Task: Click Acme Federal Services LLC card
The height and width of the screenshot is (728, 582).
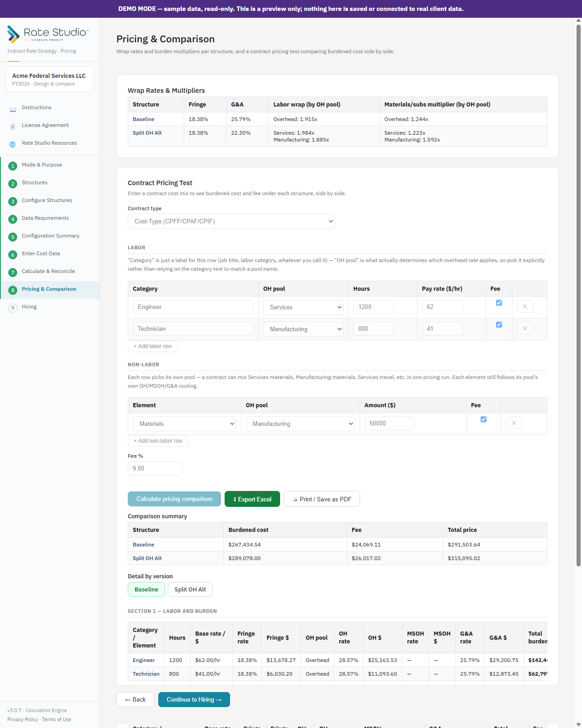Action: point(50,80)
